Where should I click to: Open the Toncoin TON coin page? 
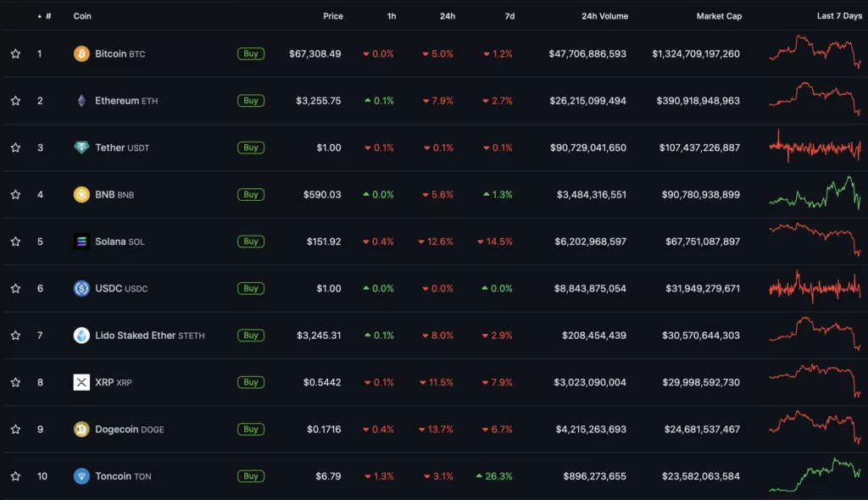pyautogui.click(x=123, y=476)
